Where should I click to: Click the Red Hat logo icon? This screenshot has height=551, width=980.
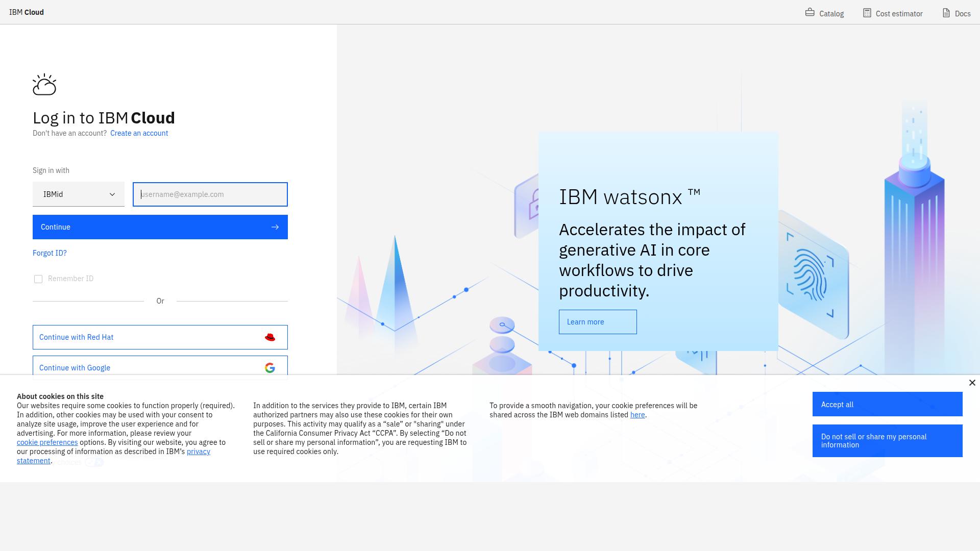(270, 337)
